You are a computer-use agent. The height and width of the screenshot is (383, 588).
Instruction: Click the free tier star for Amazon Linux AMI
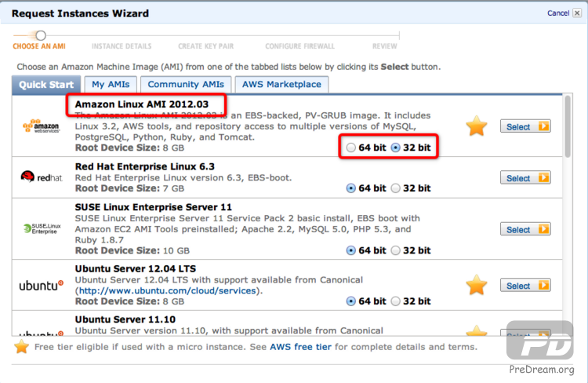[x=476, y=126]
